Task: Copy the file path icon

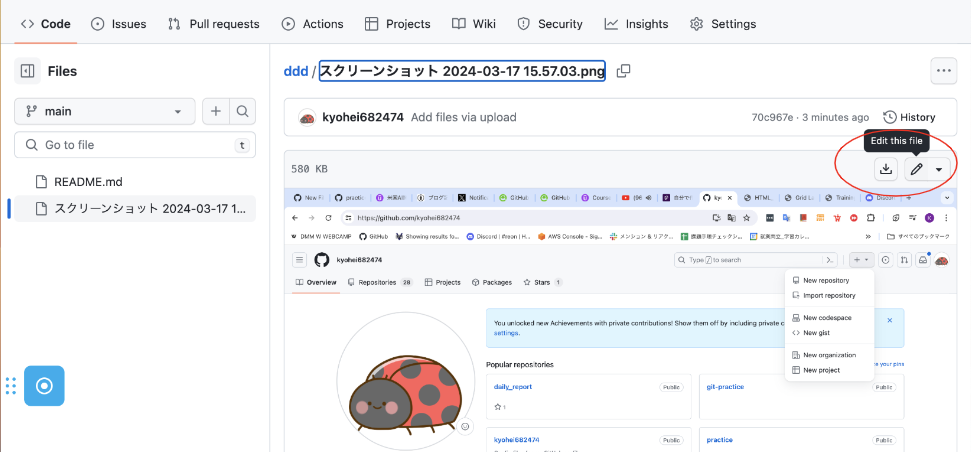Action: pyautogui.click(x=624, y=71)
